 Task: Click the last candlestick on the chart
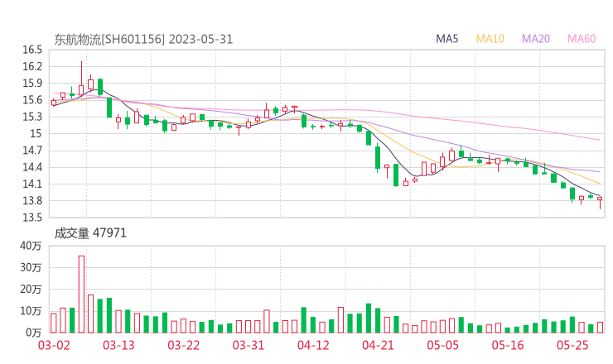click(x=600, y=203)
